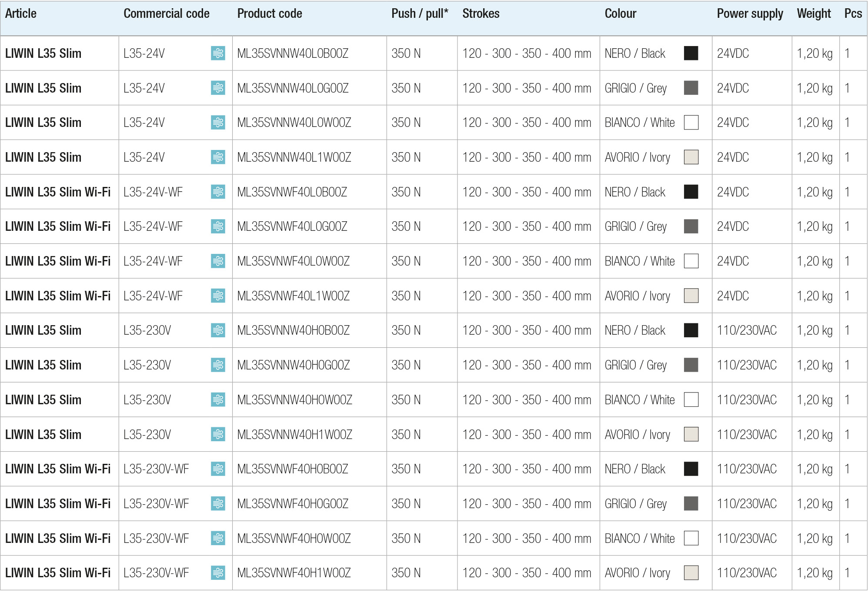Select product code ML35SVNNW40L0W00Z

294,123
